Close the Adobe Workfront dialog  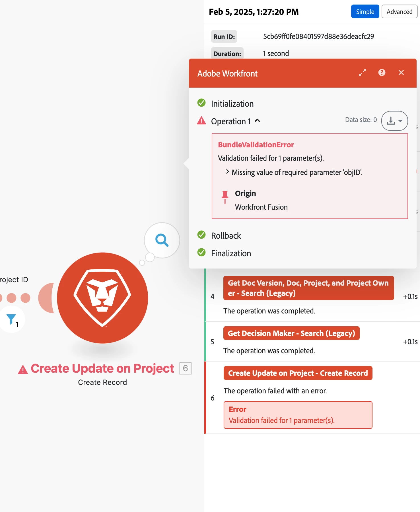point(401,73)
